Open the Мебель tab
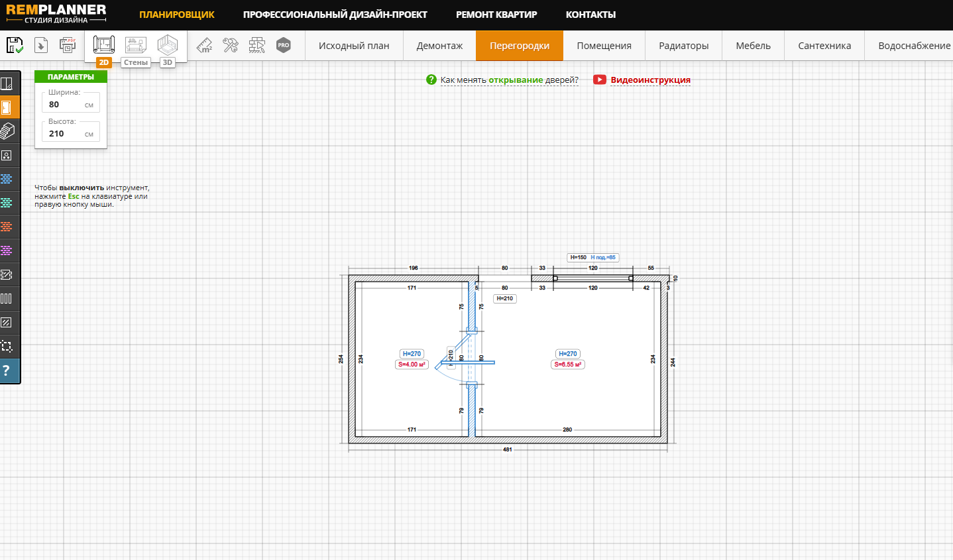Viewport: 953px width, 560px height. coord(754,46)
